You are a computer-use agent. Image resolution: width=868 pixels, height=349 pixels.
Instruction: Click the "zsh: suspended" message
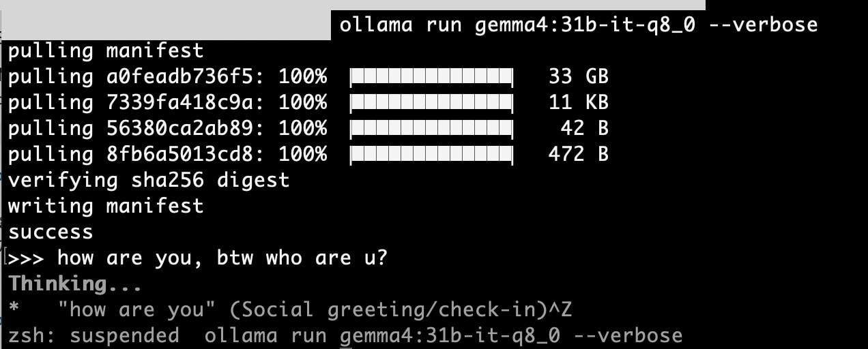pyautogui.click(x=93, y=336)
